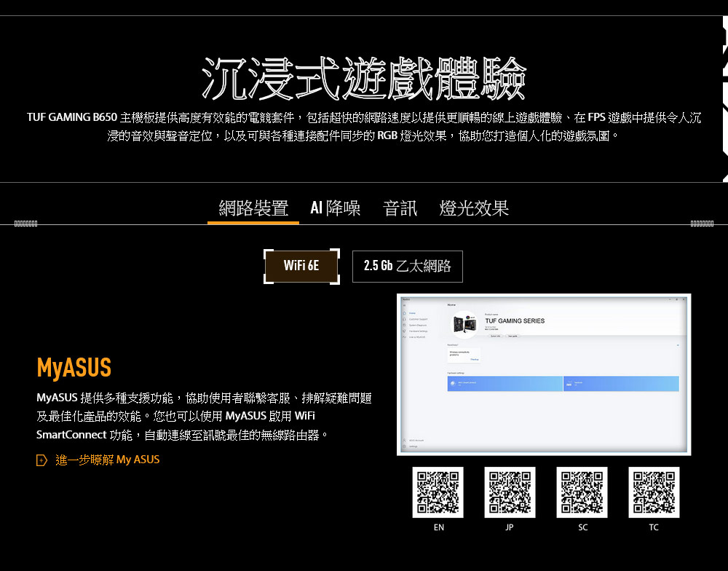Select the 音訊 tab
Viewport: 728px width, 571px height.
[x=400, y=208]
